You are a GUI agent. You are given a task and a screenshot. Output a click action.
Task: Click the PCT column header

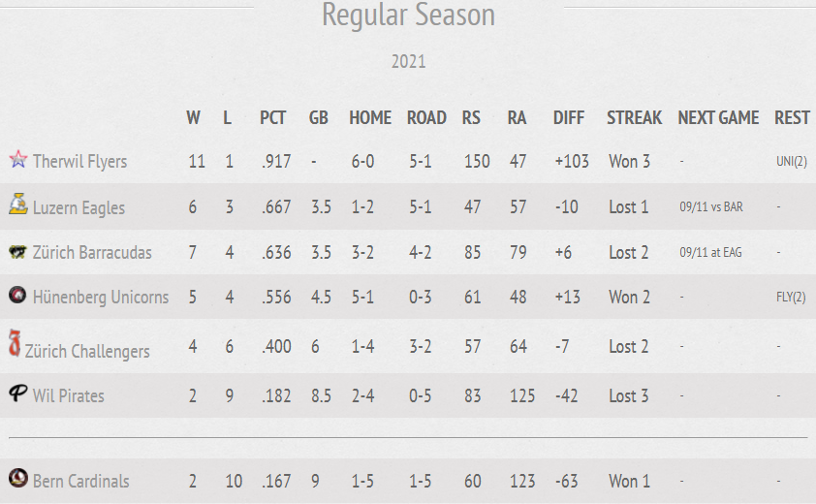[273, 117]
